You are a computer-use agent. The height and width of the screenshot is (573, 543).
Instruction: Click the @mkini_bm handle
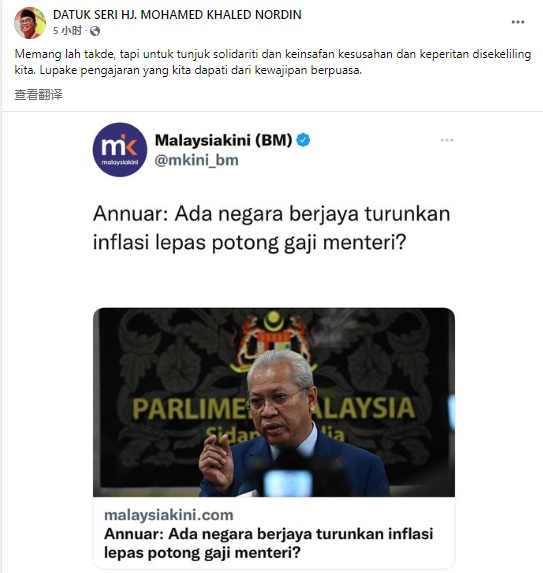(197, 160)
